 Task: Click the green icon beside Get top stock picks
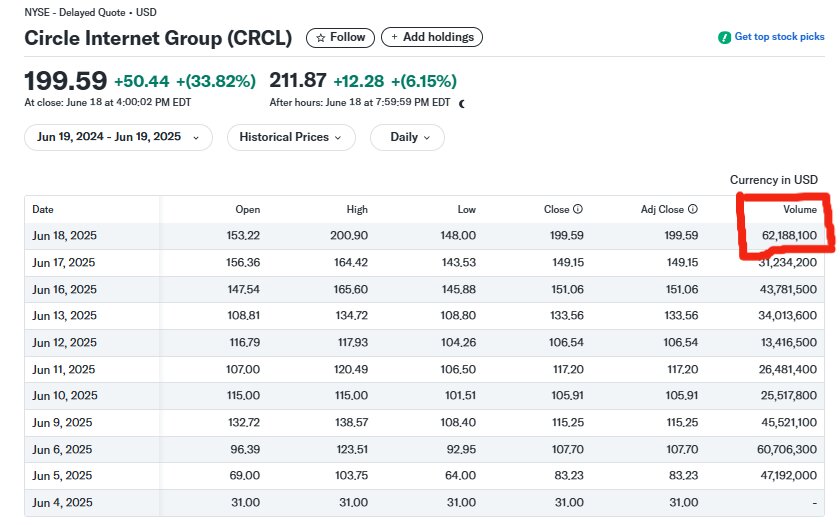coord(724,38)
